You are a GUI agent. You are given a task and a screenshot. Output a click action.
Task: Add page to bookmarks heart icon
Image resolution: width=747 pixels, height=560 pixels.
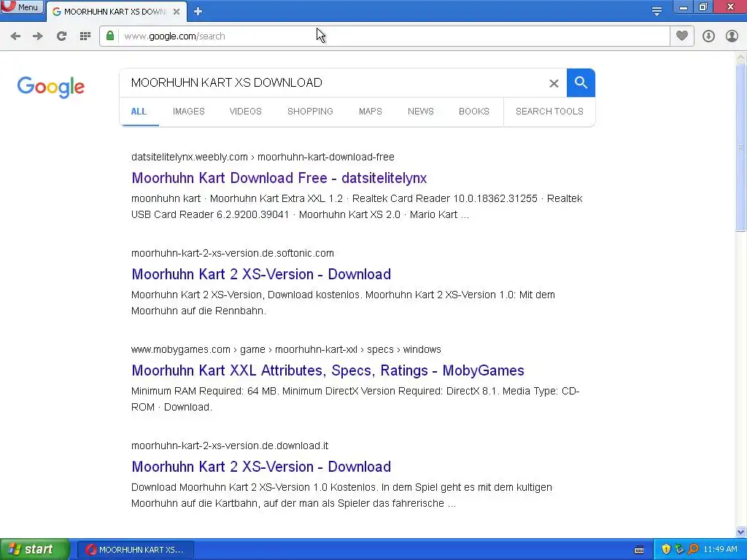(682, 36)
